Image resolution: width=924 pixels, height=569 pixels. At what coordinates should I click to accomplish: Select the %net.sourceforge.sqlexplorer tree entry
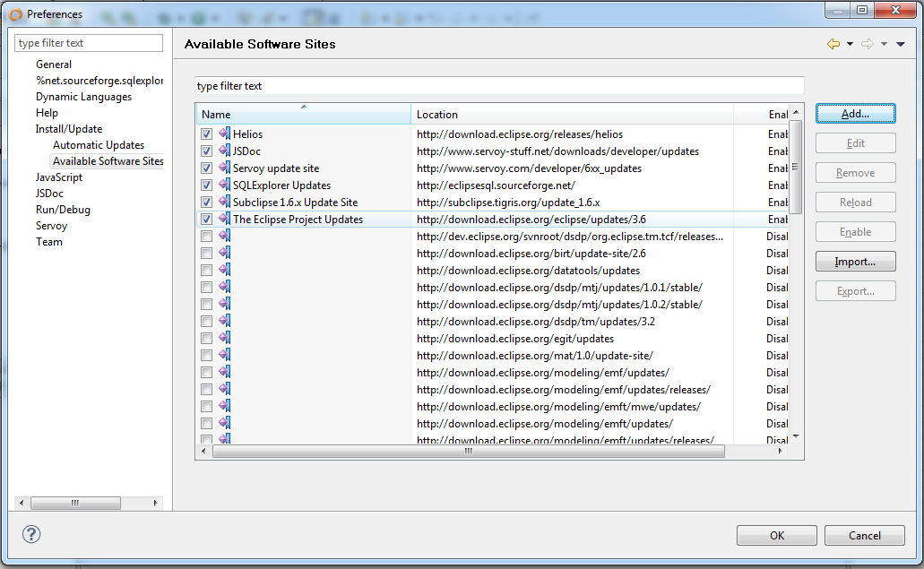coord(99,80)
